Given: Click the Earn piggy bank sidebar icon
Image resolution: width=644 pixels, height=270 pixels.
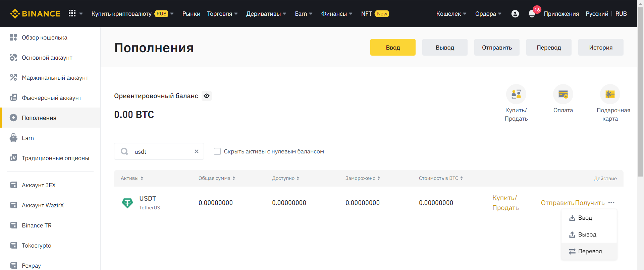Looking at the screenshot, I should click(13, 138).
